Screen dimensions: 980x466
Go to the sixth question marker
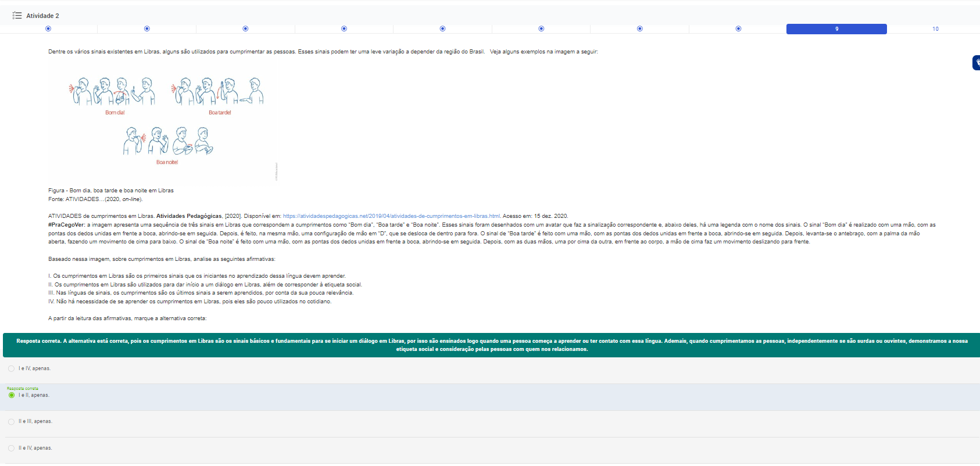541,28
